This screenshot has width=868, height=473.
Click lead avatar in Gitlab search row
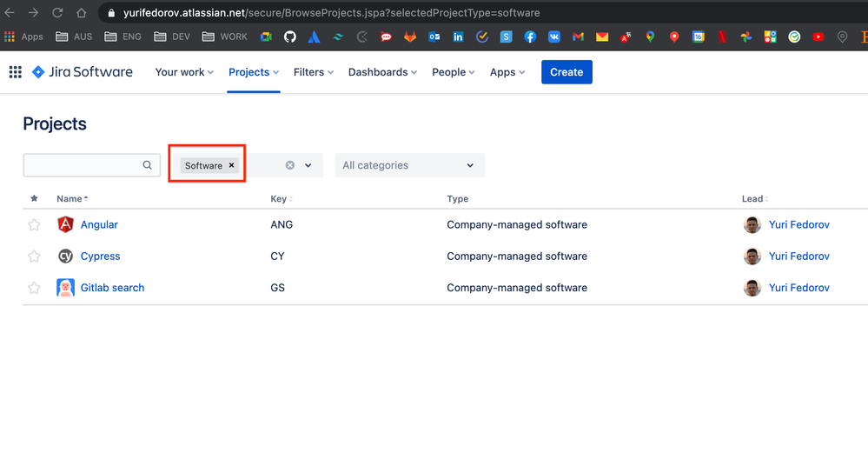[752, 288]
